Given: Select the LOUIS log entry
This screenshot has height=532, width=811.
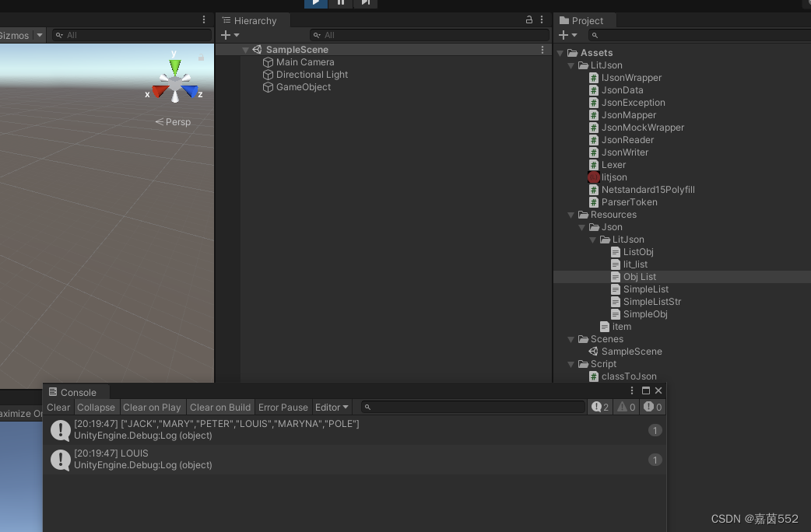Looking at the screenshot, I should coord(355,460).
